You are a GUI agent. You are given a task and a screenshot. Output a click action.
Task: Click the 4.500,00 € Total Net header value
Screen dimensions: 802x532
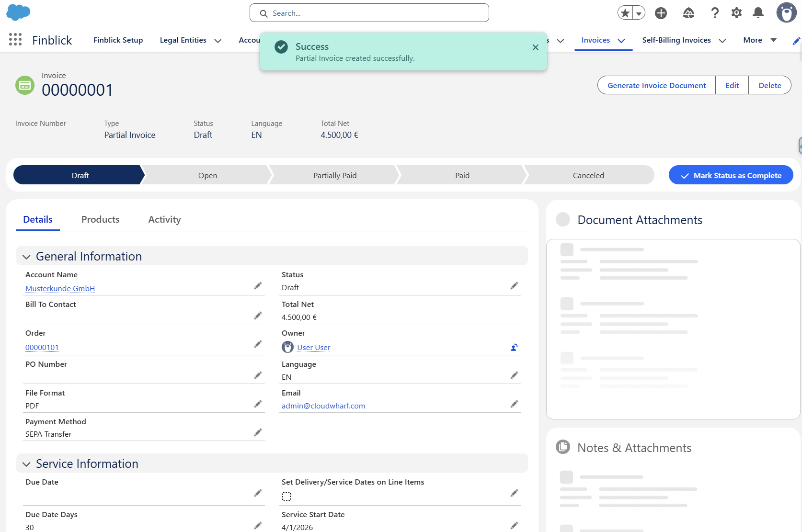[x=340, y=135]
